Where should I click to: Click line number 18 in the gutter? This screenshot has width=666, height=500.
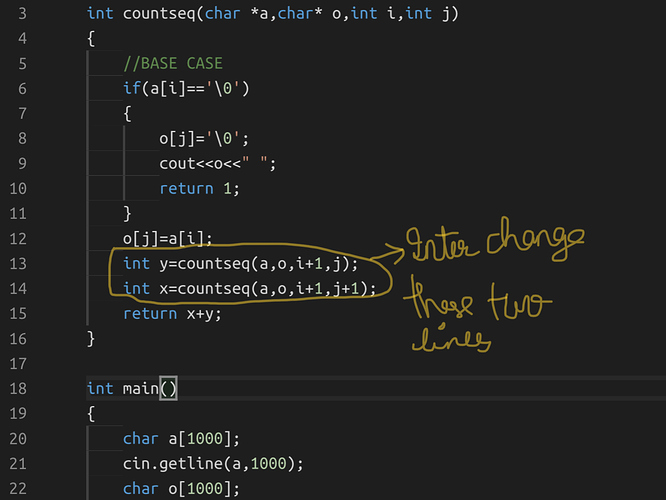coord(18,389)
